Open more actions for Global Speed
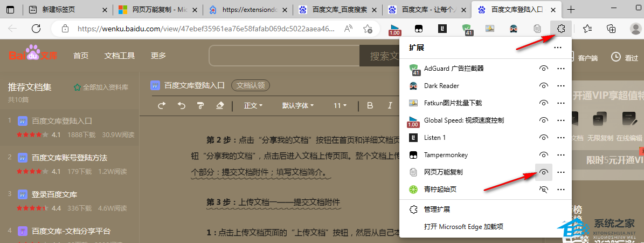Image resolution: width=644 pixels, height=243 pixels. [x=560, y=120]
